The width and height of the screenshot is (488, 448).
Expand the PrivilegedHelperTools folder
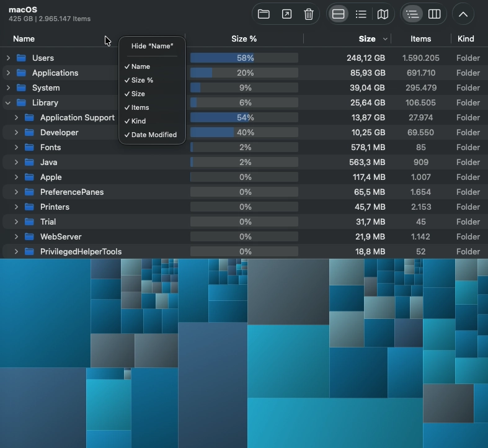(16, 252)
